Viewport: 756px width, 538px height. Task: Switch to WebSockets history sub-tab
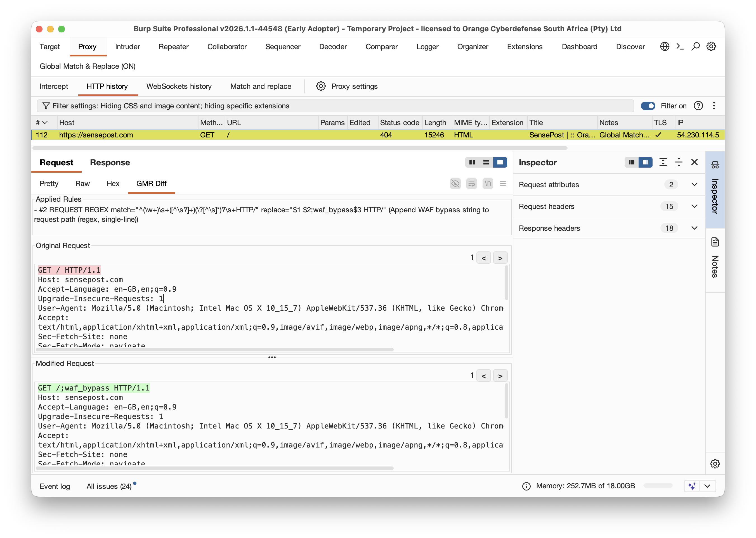pos(179,86)
